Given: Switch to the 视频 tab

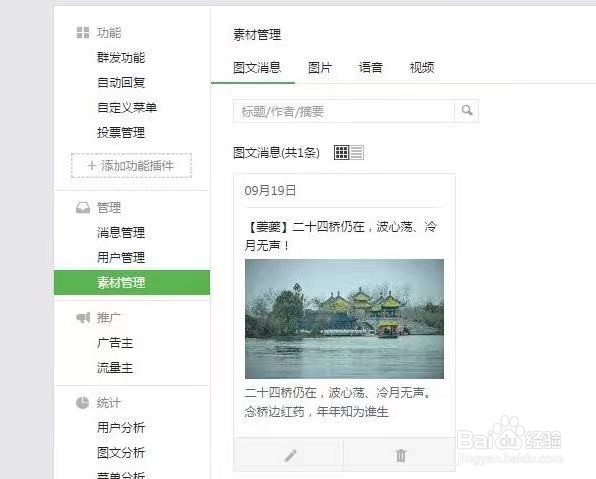Looking at the screenshot, I should [422, 68].
